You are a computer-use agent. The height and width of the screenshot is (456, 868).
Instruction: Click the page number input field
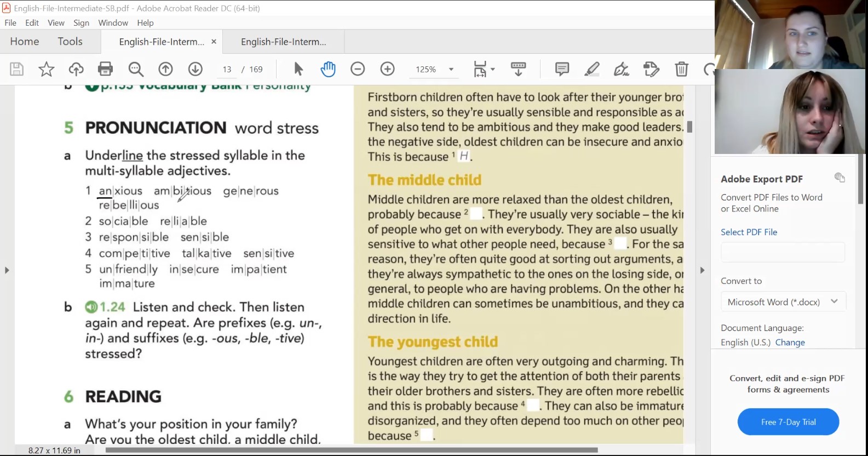(227, 70)
